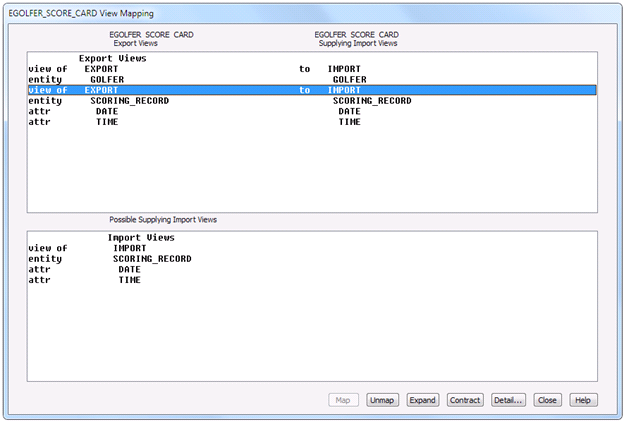Viewport: 623px width, 421px height.
Task: Select the highlighted 'view of EXPORT to IMPORT' row
Action: pyautogui.click(x=312, y=90)
